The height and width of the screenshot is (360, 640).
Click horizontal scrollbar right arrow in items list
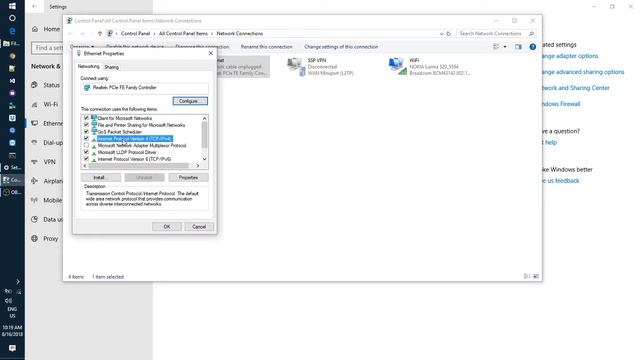(x=198, y=166)
